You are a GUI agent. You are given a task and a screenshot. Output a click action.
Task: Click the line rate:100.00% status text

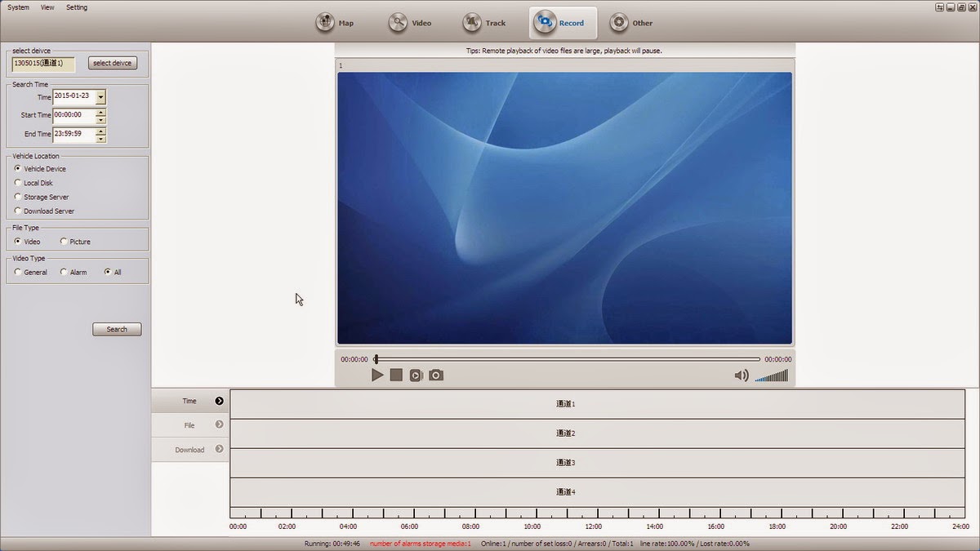pos(667,544)
